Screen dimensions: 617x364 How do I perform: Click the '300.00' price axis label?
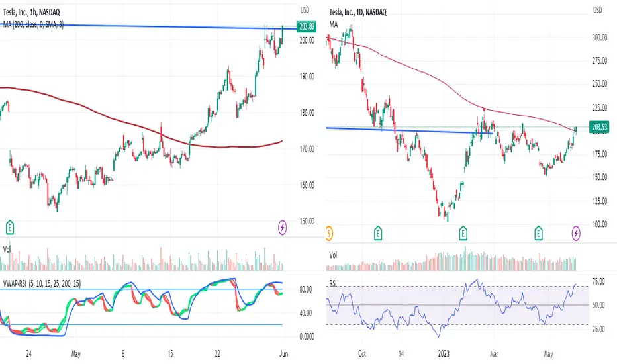[600, 37]
